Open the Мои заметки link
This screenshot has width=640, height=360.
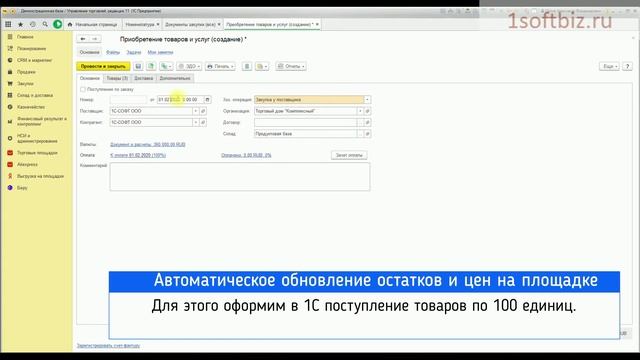coord(160,52)
